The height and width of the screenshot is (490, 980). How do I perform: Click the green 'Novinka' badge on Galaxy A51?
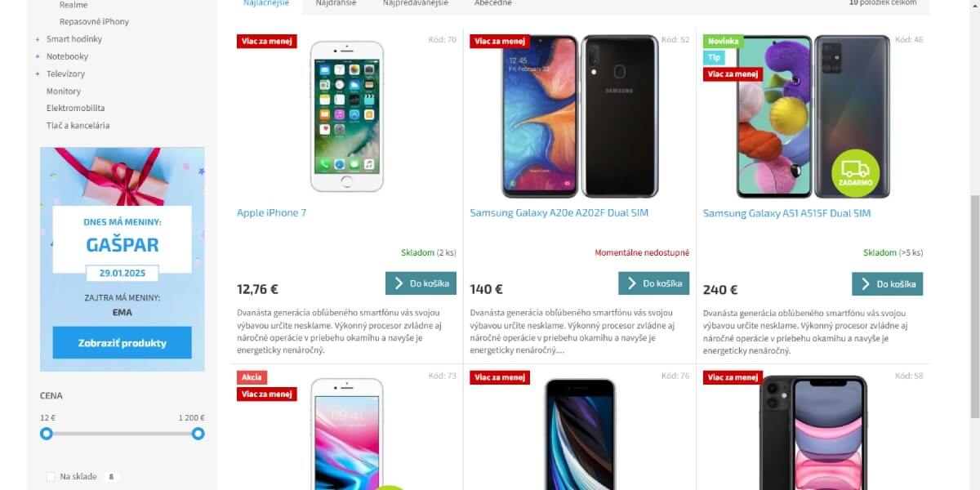[724, 42]
